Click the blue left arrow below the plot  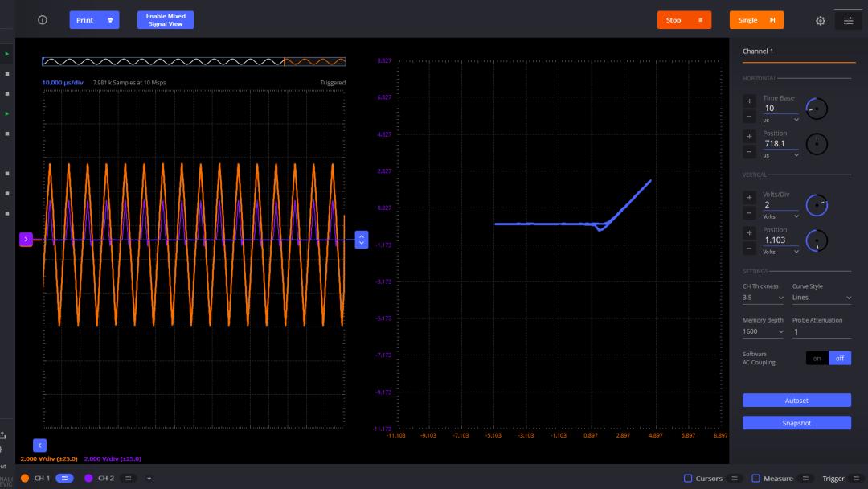pyautogui.click(x=40, y=445)
